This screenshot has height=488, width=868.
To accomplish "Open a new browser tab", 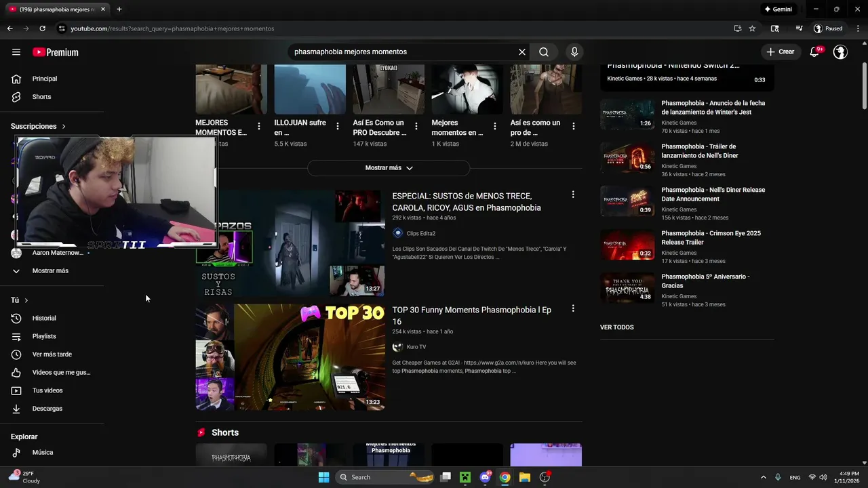I will (x=119, y=9).
